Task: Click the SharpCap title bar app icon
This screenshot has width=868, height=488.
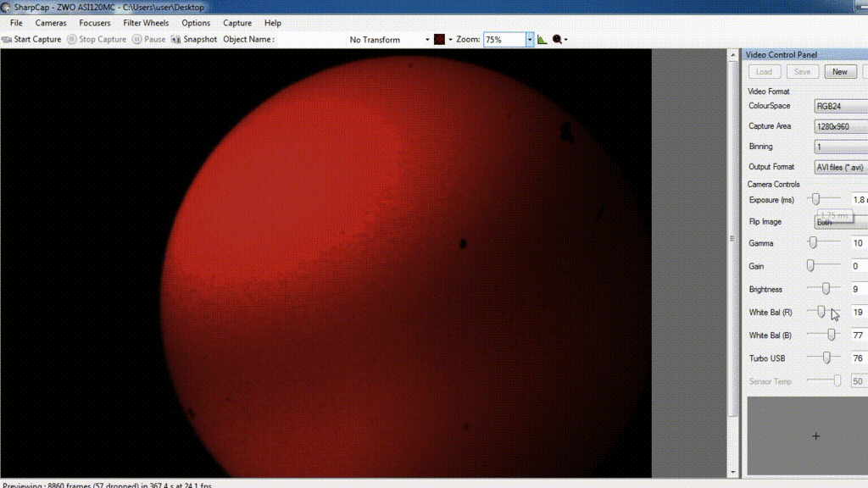Action: coord(6,7)
